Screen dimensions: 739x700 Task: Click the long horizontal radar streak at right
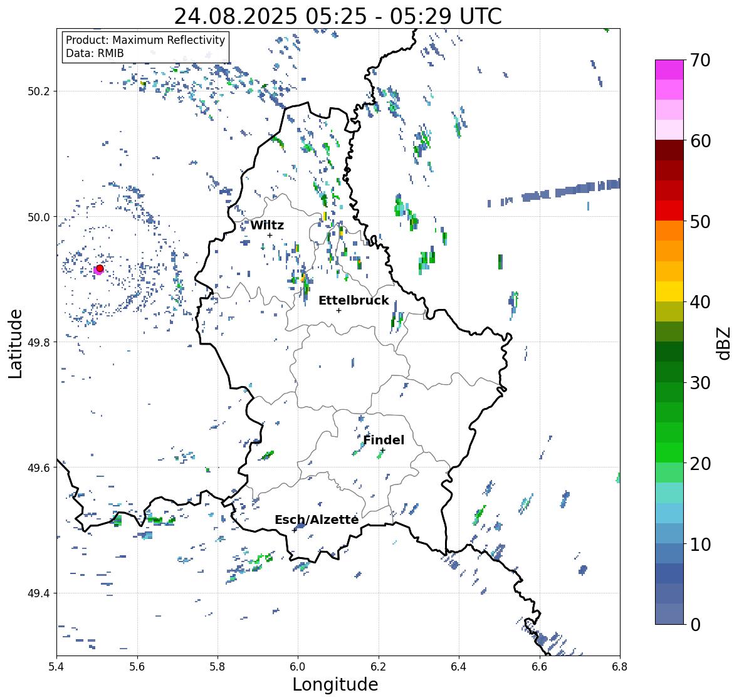[x=553, y=192]
